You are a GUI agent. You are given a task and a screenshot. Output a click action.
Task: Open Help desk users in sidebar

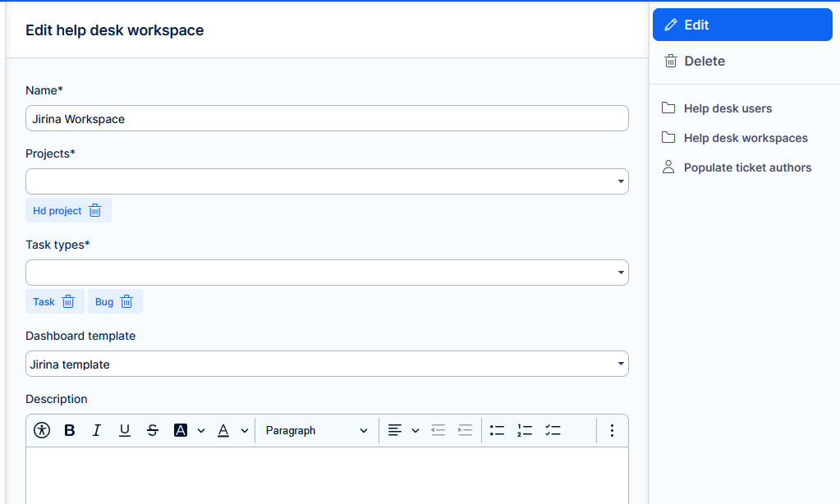tap(728, 108)
